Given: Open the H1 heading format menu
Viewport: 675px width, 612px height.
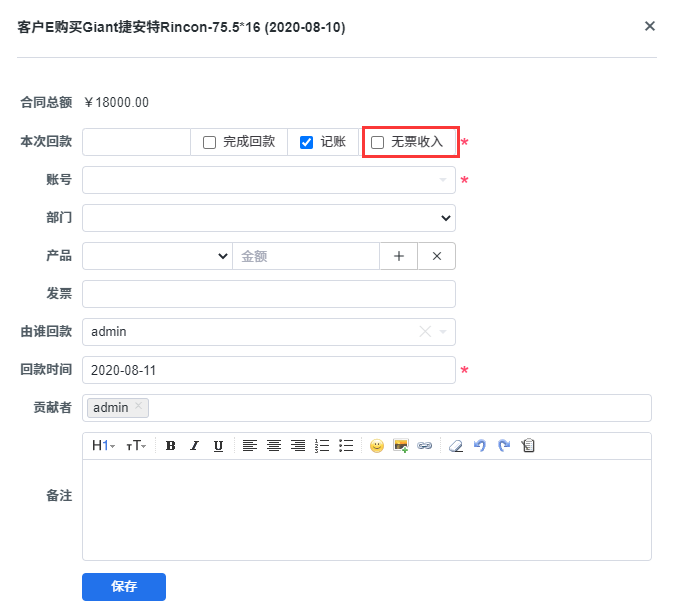Looking at the screenshot, I should (x=103, y=445).
